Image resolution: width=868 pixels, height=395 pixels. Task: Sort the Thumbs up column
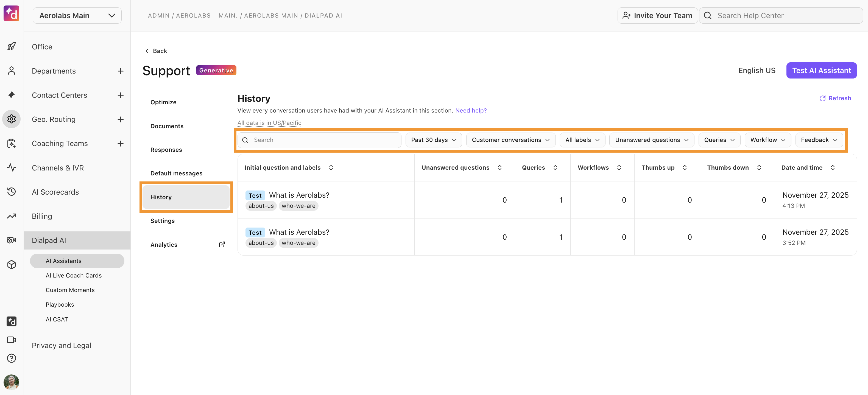point(685,168)
